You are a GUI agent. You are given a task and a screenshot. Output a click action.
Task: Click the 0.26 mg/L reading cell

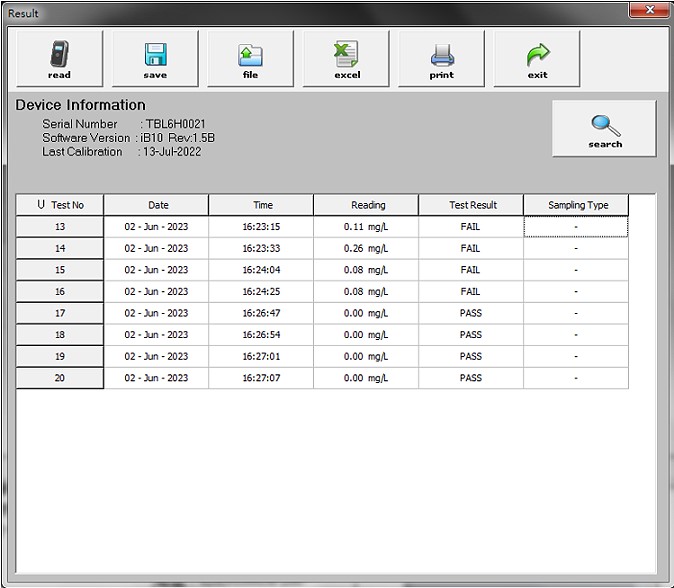point(366,248)
